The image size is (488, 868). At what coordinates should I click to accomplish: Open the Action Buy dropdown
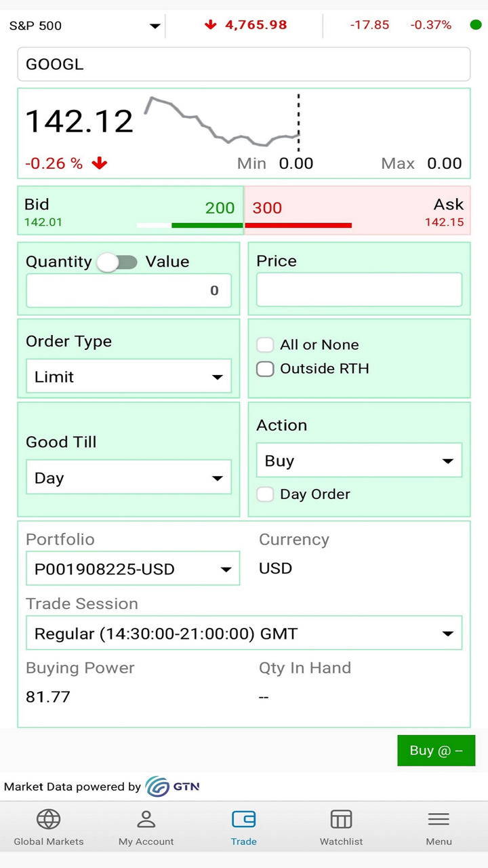coord(359,461)
